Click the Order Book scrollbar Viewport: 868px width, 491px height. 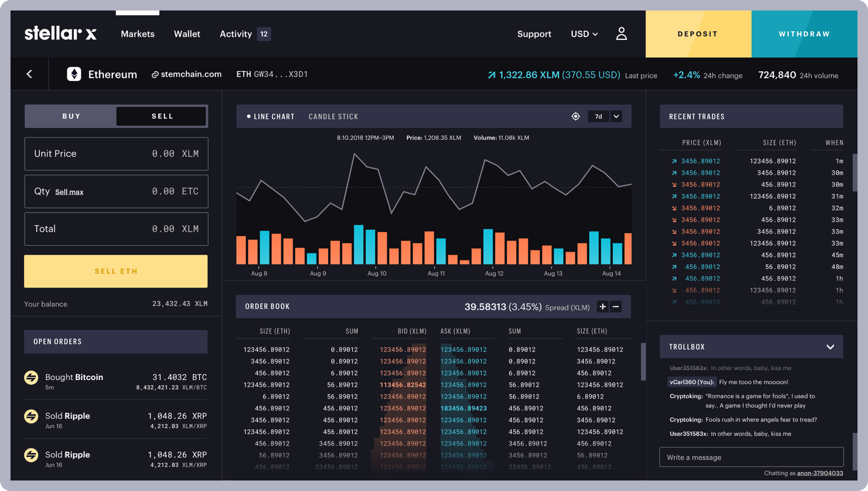click(x=643, y=361)
